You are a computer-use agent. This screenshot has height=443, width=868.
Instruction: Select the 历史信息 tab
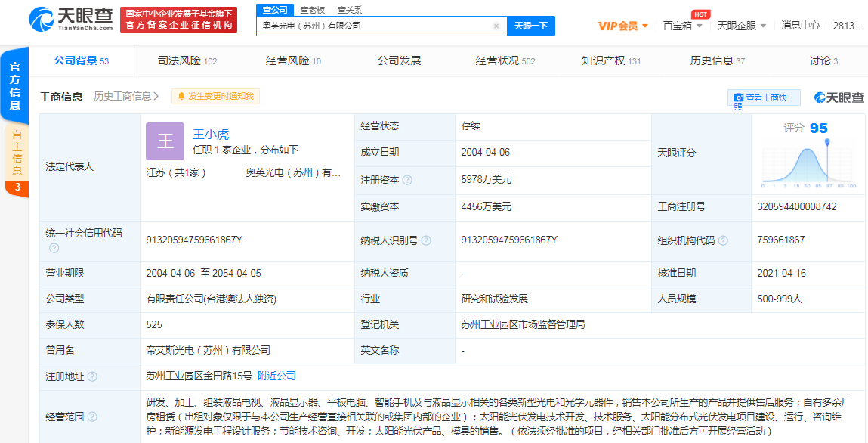point(717,61)
